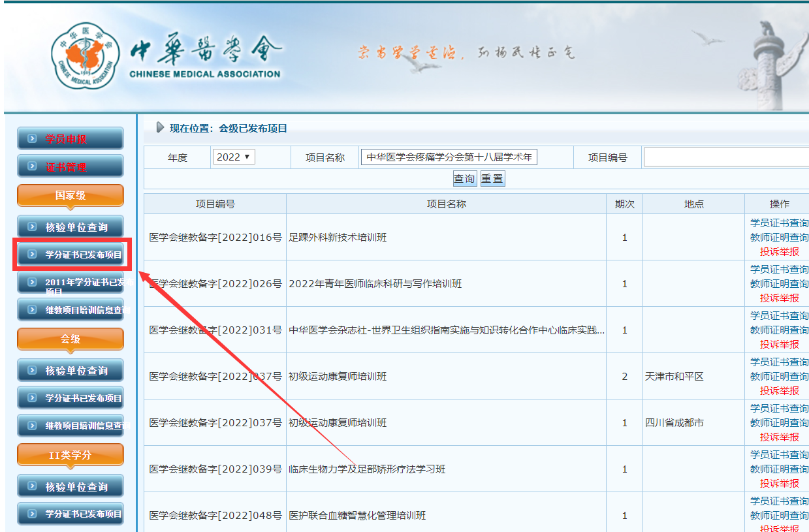The width and height of the screenshot is (809, 532).
Task: Click the 查询 search button
Action: click(465, 179)
